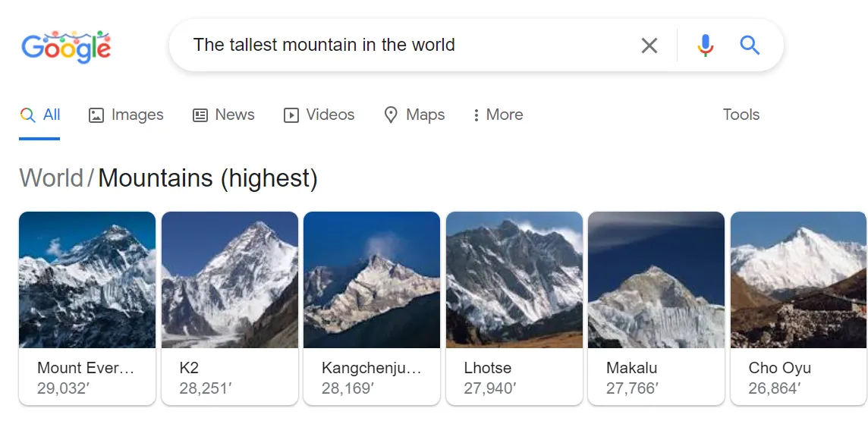
Task: Expand the More options menu
Action: tap(497, 115)
